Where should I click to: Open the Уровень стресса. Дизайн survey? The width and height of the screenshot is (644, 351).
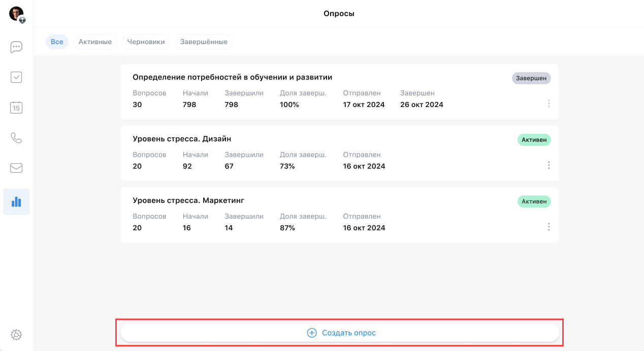pos(182,139)
